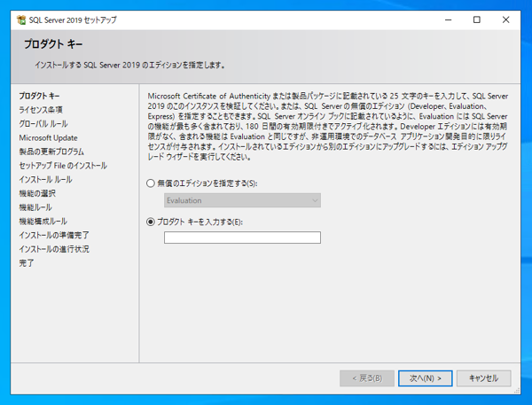532x405 pixels.
Task: Click the SQL Server setup title bar icon
Action: point(21,20)
